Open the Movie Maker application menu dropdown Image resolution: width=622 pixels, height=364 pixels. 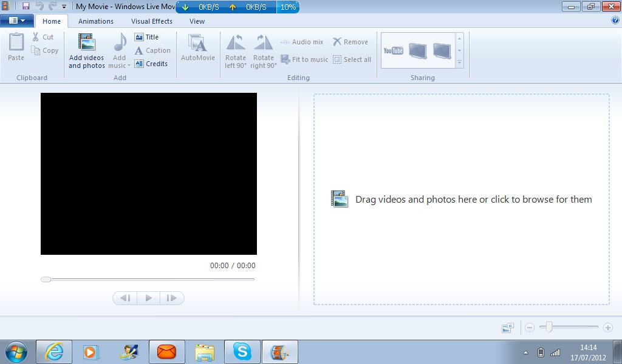(x=16, y=21)
